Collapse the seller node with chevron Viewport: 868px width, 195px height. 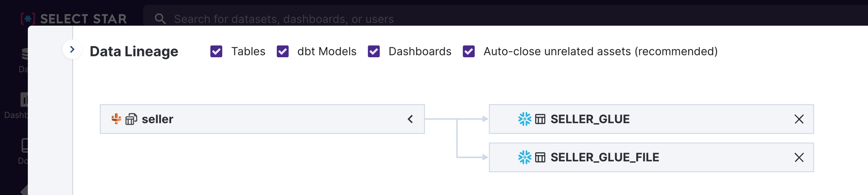coord(410,119)
